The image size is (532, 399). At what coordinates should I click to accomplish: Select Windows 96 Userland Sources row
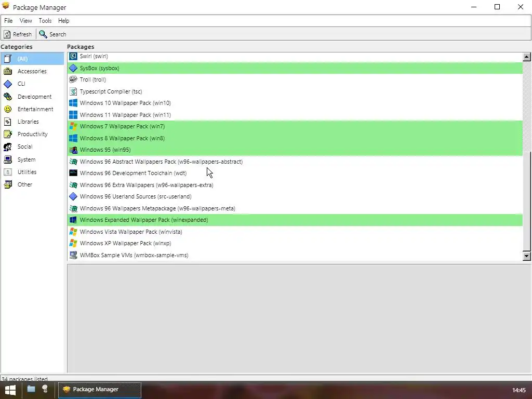(x=295, y=197)
